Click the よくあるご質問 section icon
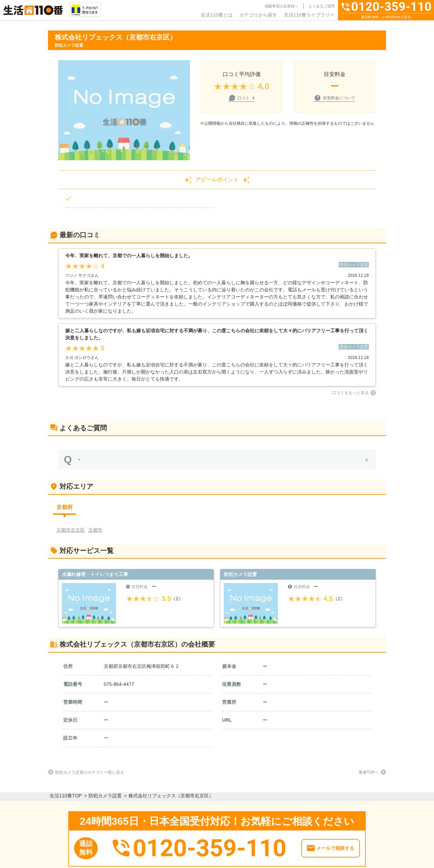434x868 pixels. point(54,428)
